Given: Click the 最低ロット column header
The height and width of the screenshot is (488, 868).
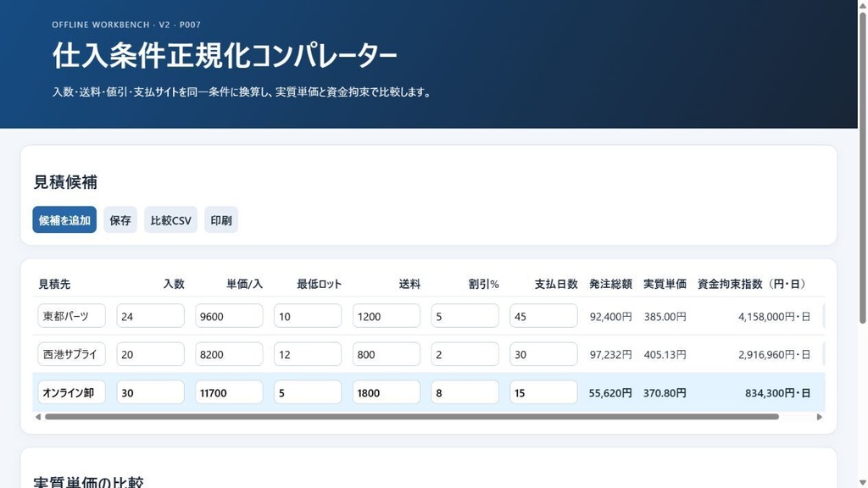Looking at the screenshot, I should tap(319, 284).
